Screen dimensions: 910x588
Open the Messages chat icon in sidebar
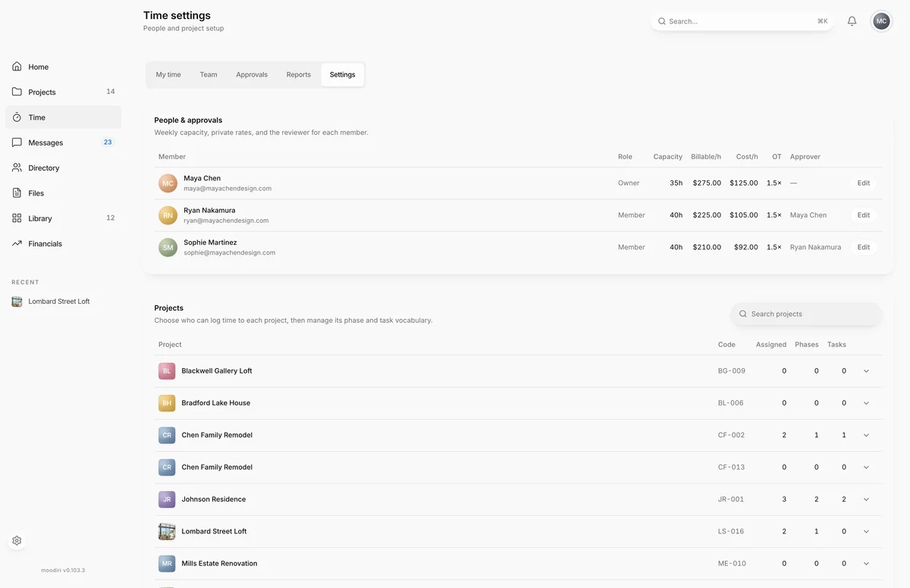pyautogui.click(x=17, y=142)
